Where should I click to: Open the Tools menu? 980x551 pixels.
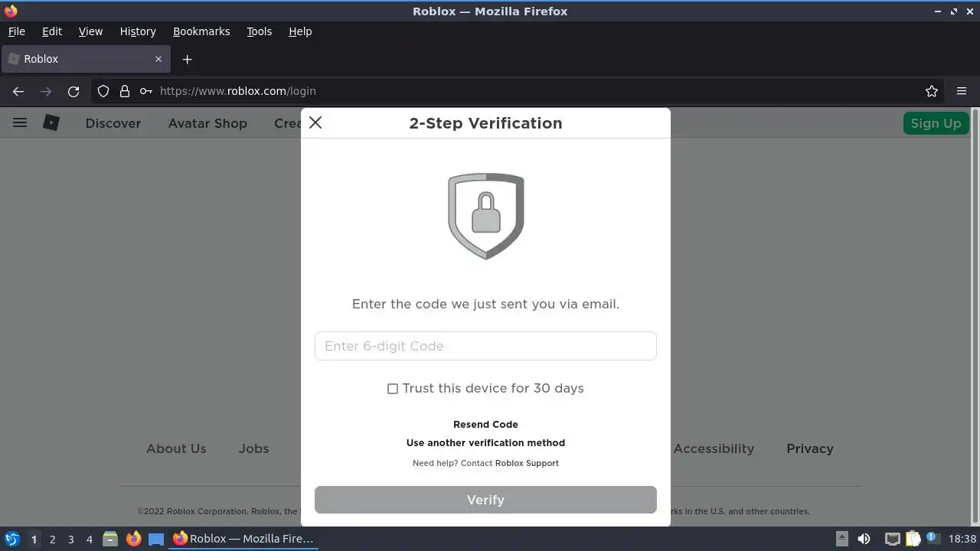point(259,31)
